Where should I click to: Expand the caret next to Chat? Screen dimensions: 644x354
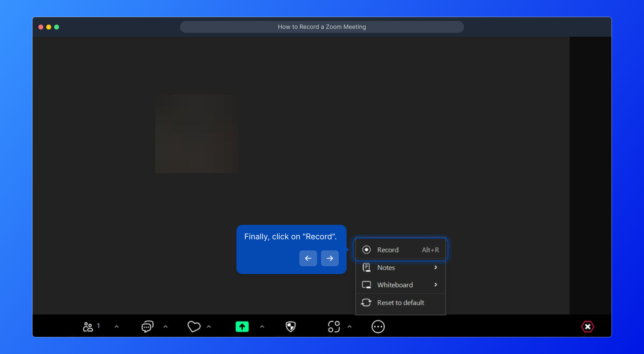click(166, 327)
